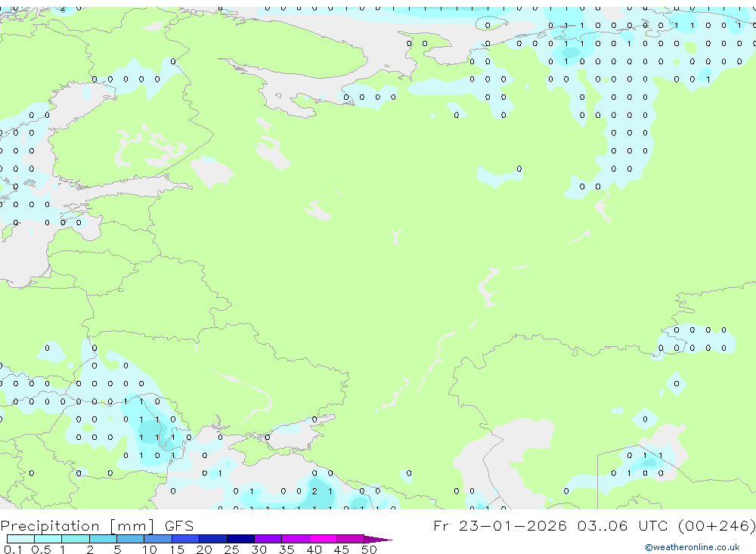Image resolution: width=756 pixels, height=554 pixels.
Task: Click the '25' legend scale label
Action: click(231, 549)
